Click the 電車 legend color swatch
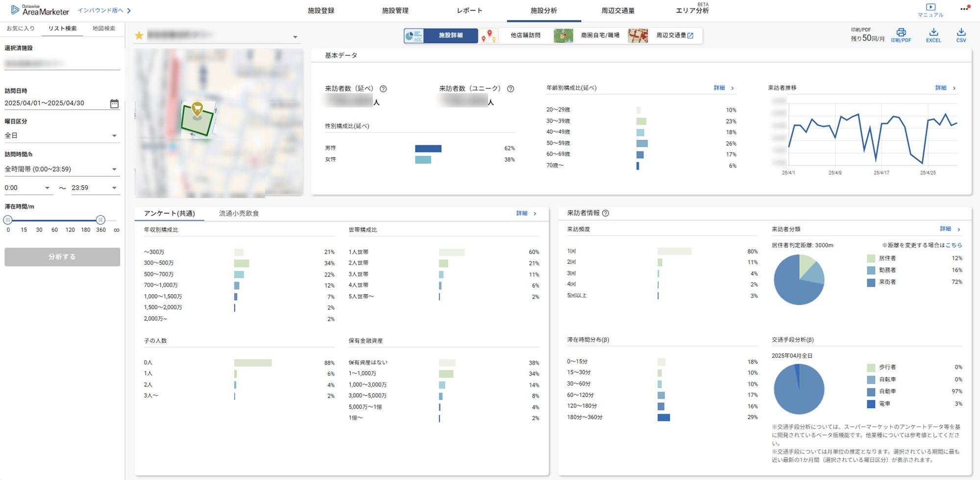Viewport: 980px width, 480px height. click(x=871, y=404)
